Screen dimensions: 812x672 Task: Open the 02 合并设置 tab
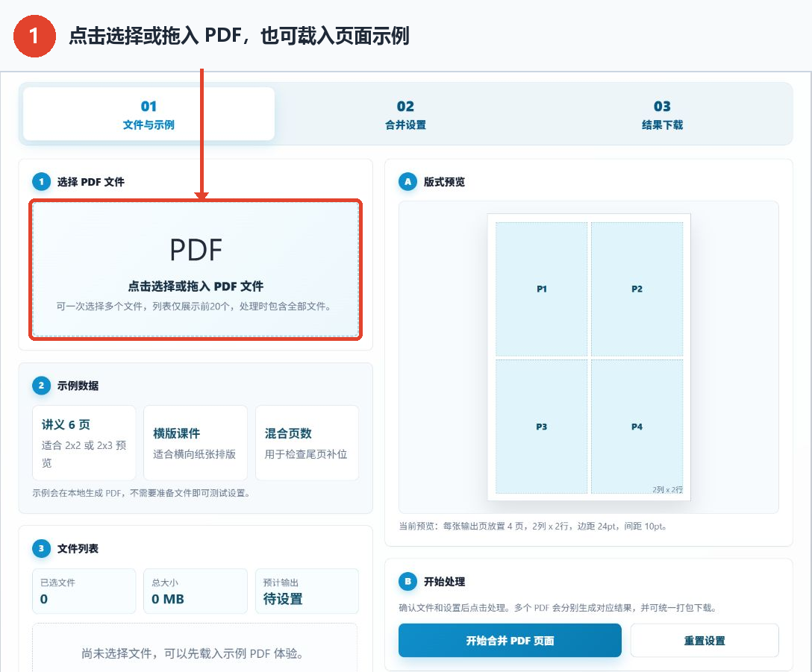(x=405, y=114)
